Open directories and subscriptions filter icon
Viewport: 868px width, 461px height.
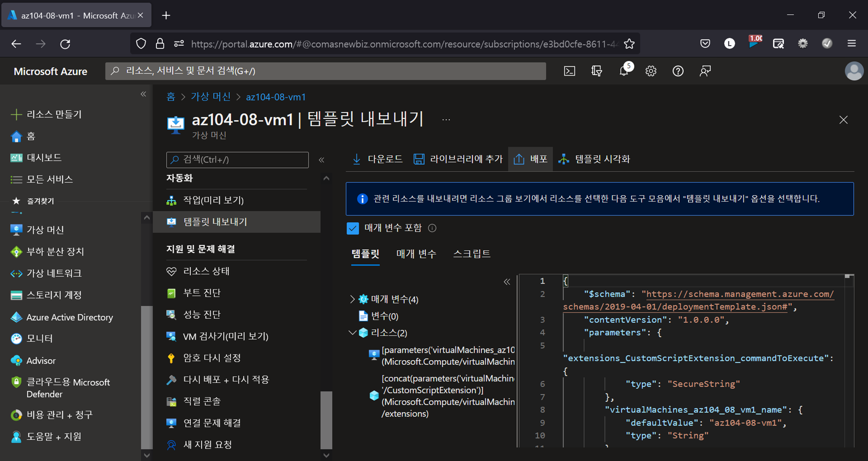coord(597,71)
